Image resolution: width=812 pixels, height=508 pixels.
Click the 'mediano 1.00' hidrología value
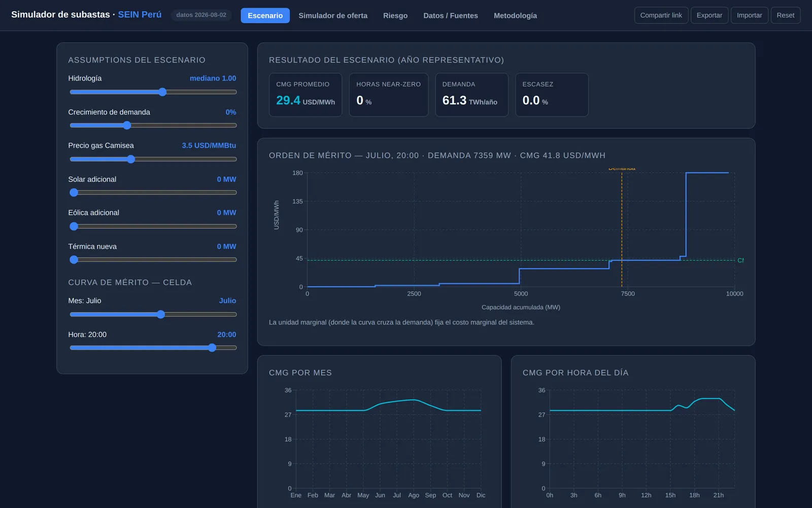click(213, 78)
